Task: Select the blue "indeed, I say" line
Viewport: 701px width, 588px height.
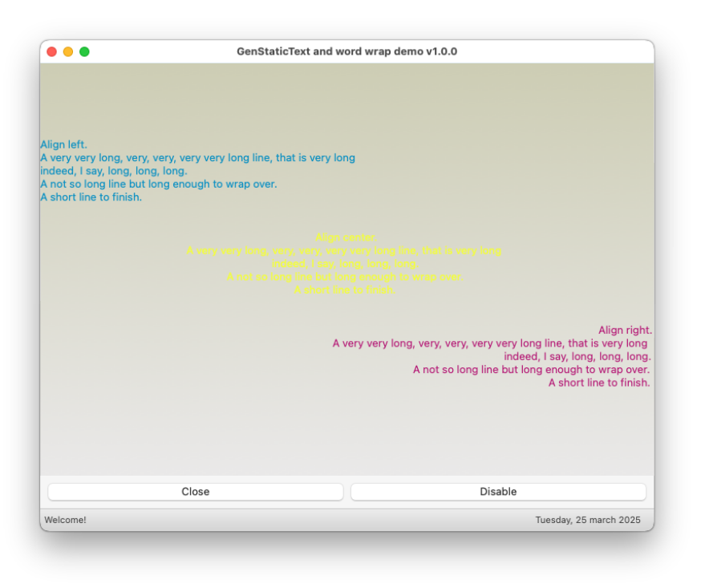Action: pyautogui.click(x=114, y=171)
